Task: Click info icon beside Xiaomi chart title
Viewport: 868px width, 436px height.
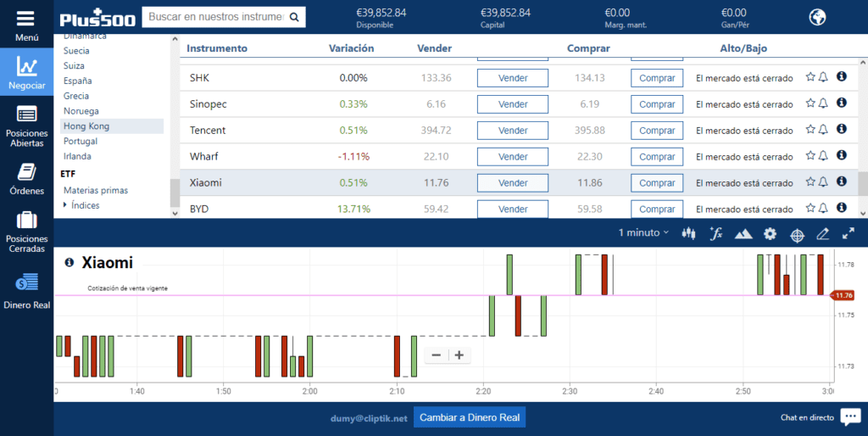Action: click(x=70, y=262)
